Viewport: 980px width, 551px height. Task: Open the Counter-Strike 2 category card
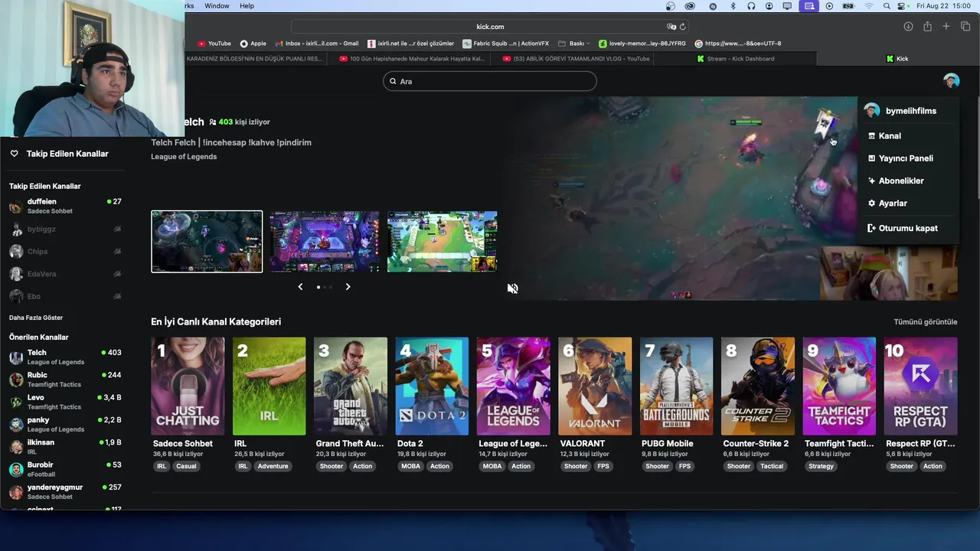tap(758, 386)
